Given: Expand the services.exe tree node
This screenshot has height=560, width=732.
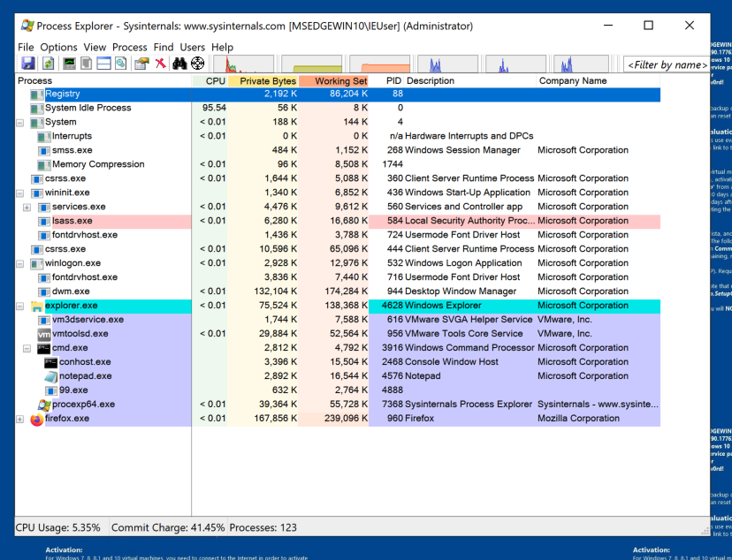Looking at the screenshot, I should [27, 207].
